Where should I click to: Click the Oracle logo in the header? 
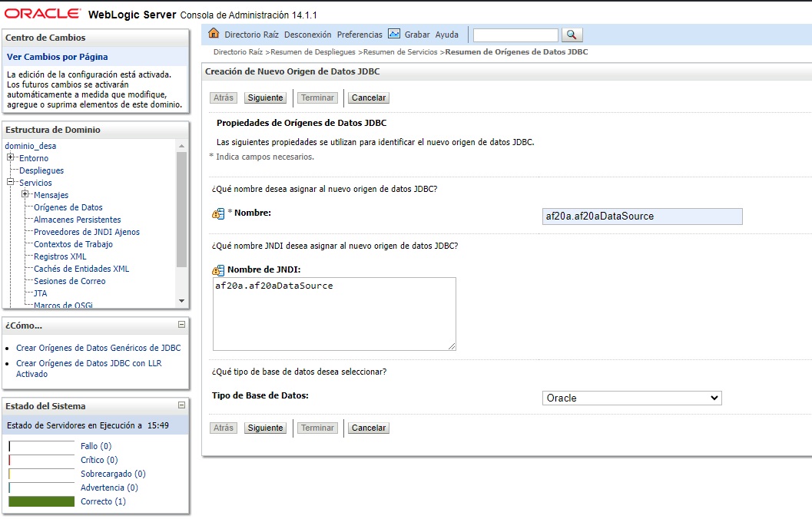tap(42, 14)
